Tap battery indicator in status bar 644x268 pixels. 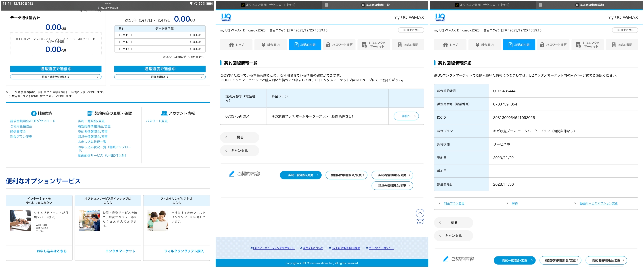click(x=210, y=4)
